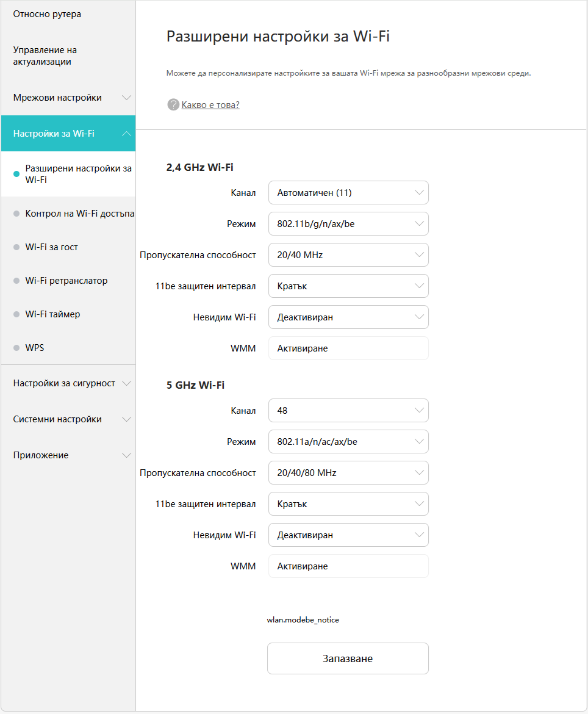Collapse the Настройки за Wi-Fi section chevron
Viewport: 588px width, 714px height.
pyautogui.click(x=126, y=134)
